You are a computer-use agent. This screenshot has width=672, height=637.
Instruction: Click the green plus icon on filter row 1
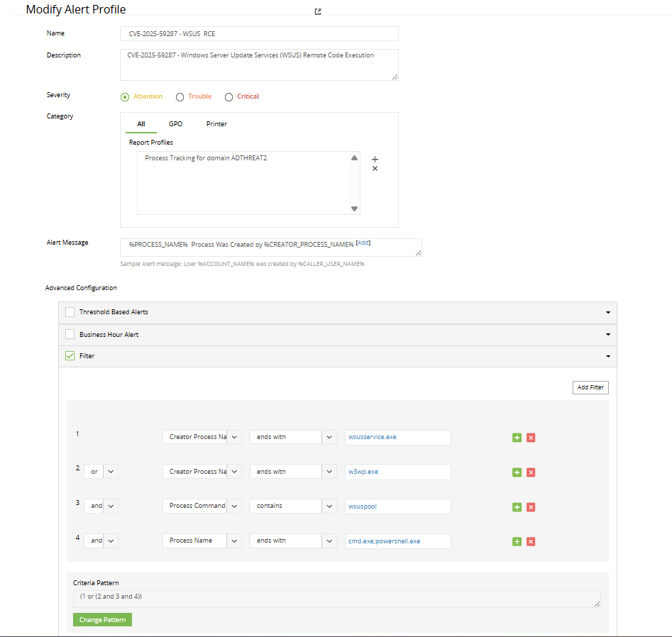[x=517, y=438]
